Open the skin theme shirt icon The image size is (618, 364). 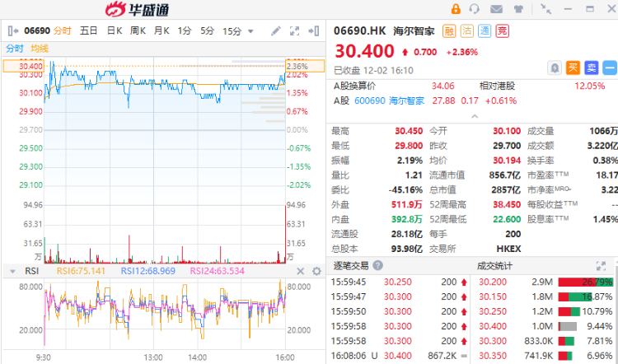point(518,9)
